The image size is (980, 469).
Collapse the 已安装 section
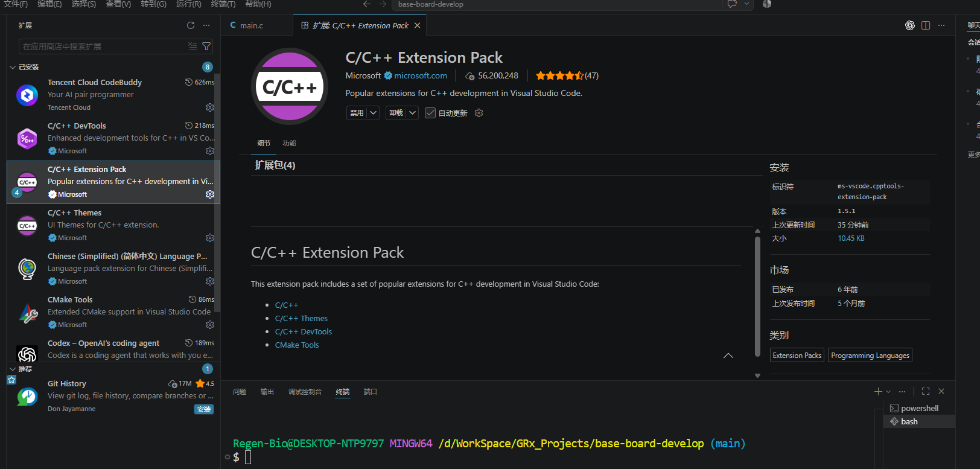(x=13, y=67)
